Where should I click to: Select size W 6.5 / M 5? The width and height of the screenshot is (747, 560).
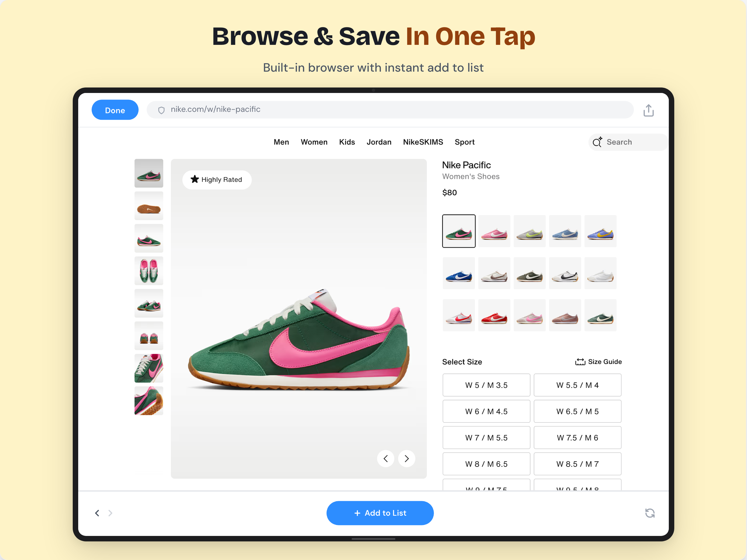(x=577, y=412)
